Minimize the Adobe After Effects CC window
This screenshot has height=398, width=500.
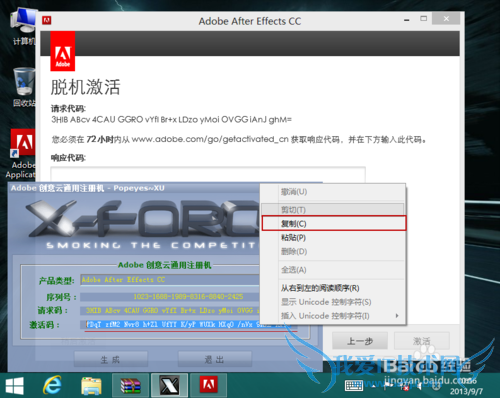[407, 20]
